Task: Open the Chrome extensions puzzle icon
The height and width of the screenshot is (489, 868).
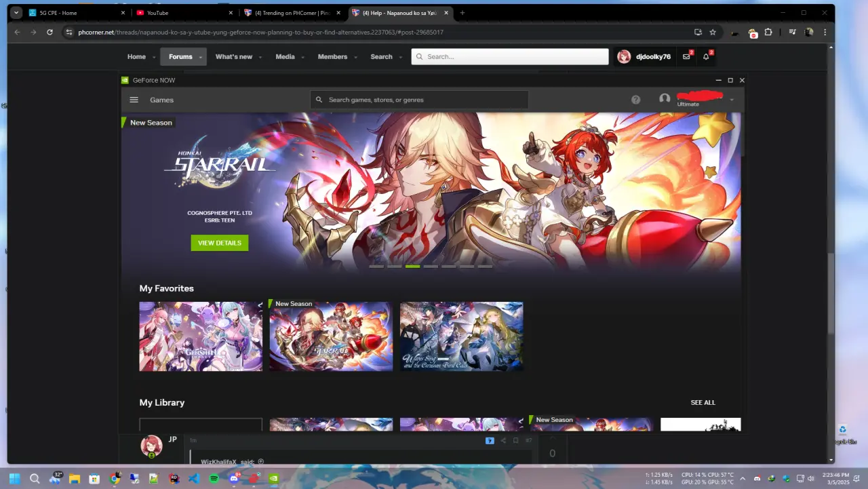Action: click(x=768, y=32)
